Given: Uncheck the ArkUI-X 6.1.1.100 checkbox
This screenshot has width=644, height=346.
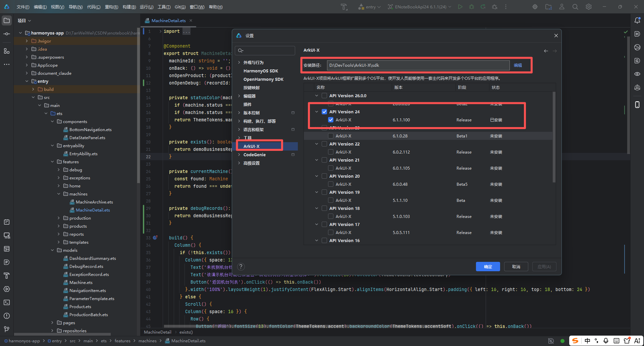Looking at the screenshot, I should pyautogui.click(x=331, y=120).
